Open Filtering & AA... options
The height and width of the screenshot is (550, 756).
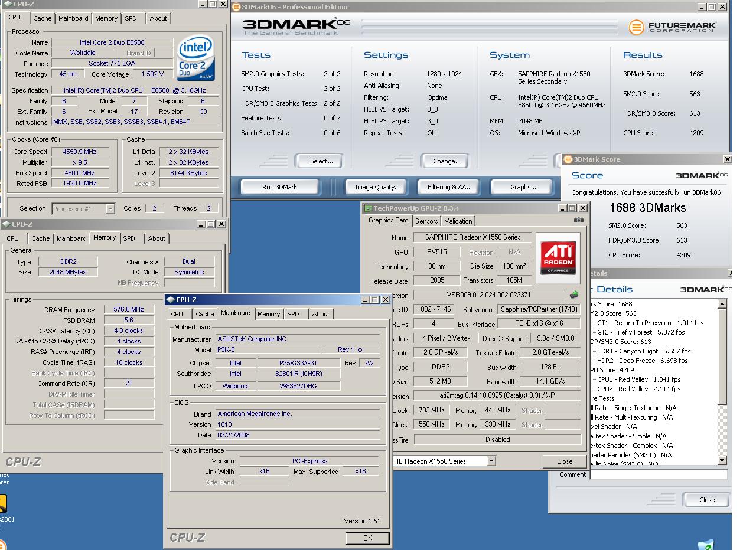click(x=449, y=187)
